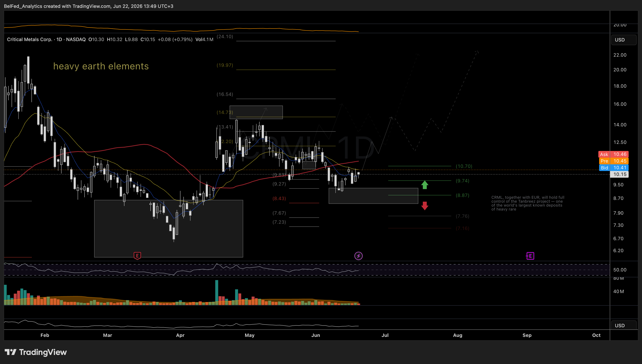Open the bottom USD currency selector
Viewport: 642px width, 364px height.
pyautogui.click(x=624, y=325)
